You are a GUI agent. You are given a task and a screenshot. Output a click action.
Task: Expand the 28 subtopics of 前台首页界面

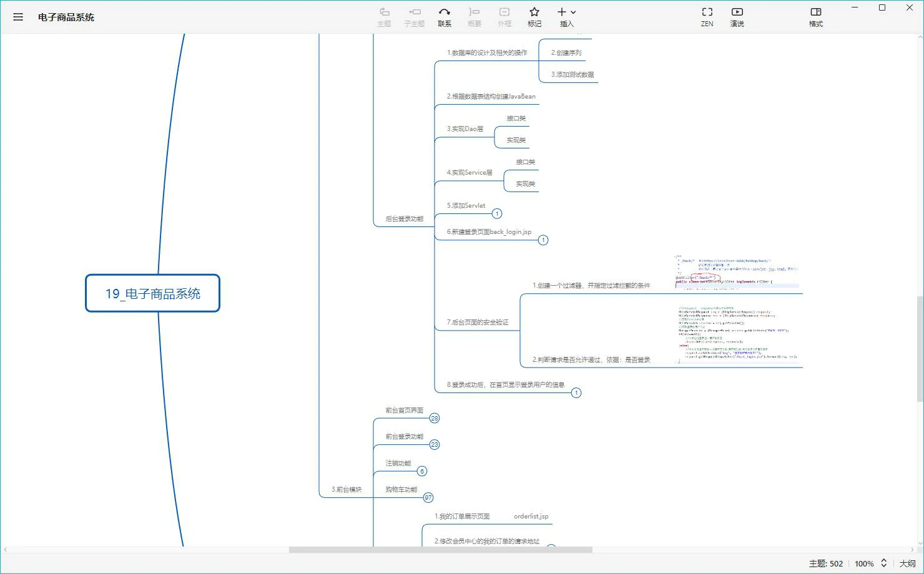point(435,419)
